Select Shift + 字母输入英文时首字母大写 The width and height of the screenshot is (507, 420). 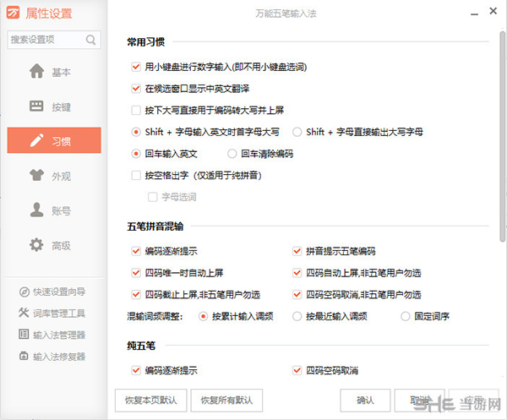[136, 132]
